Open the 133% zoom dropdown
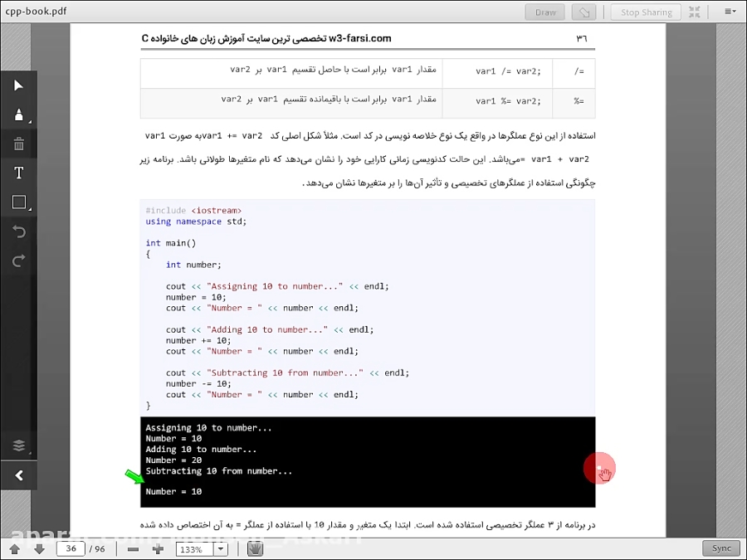The image size is (747, 560). point(219,548)
